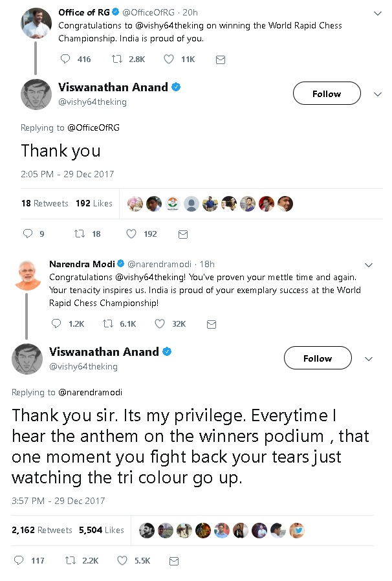392x581 pixels.
Task: Send Office of RG tweet via direct message
Action: [220, 60]
